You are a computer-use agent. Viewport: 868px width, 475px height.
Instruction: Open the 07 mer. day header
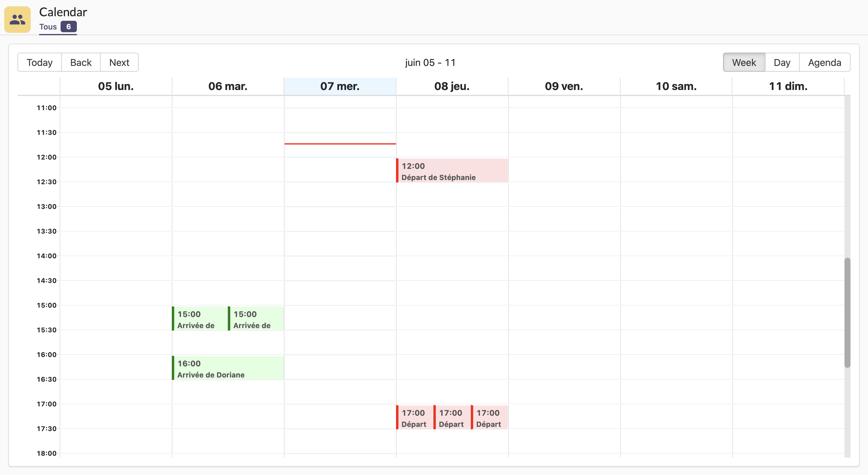point(340,86)
